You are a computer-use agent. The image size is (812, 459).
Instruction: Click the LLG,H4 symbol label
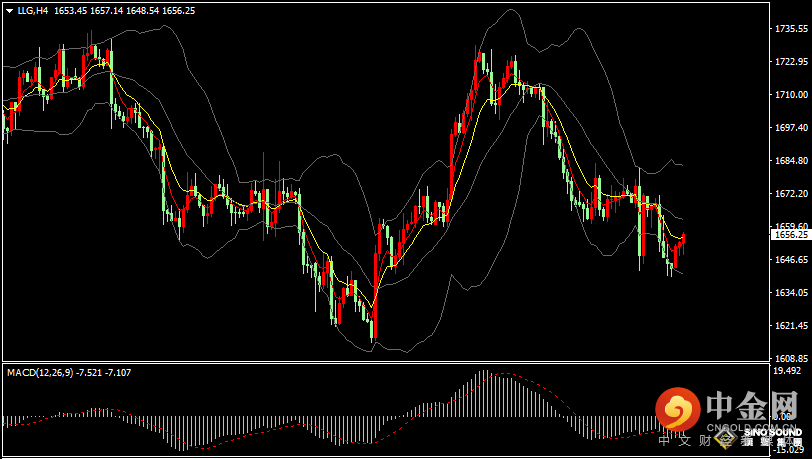pos(33,10)
